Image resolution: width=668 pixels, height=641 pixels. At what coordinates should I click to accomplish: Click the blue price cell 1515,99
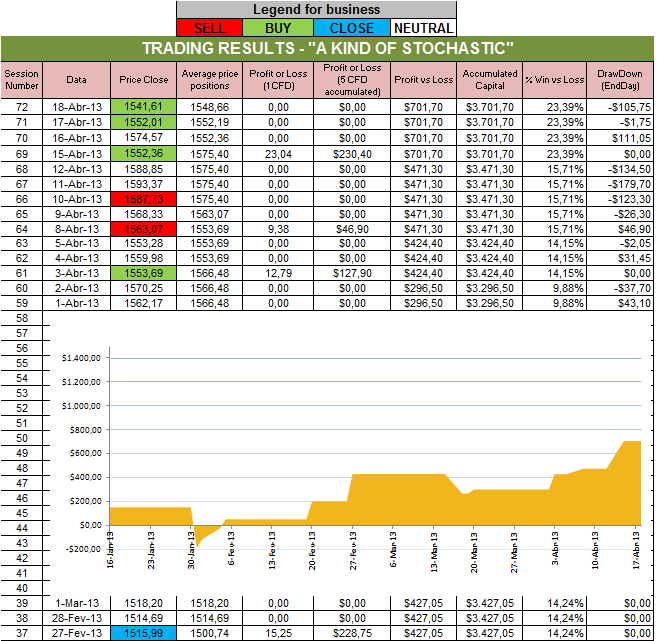point(144,633)
